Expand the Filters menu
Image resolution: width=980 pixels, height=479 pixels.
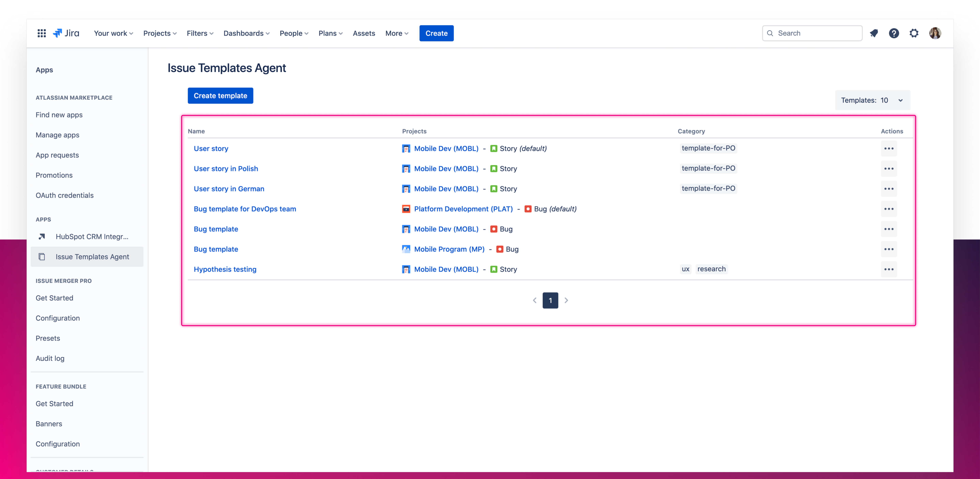tap(200, 33)
